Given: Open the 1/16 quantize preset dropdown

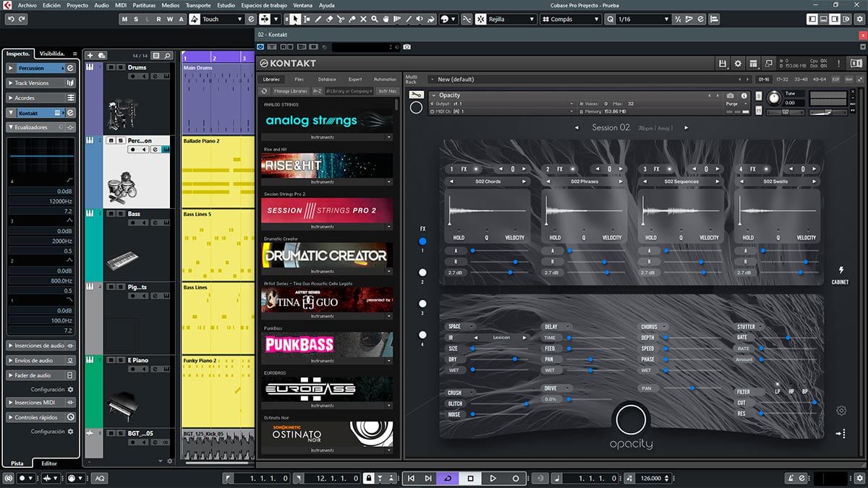Looking at the screenshot, I should coord(644,20).
